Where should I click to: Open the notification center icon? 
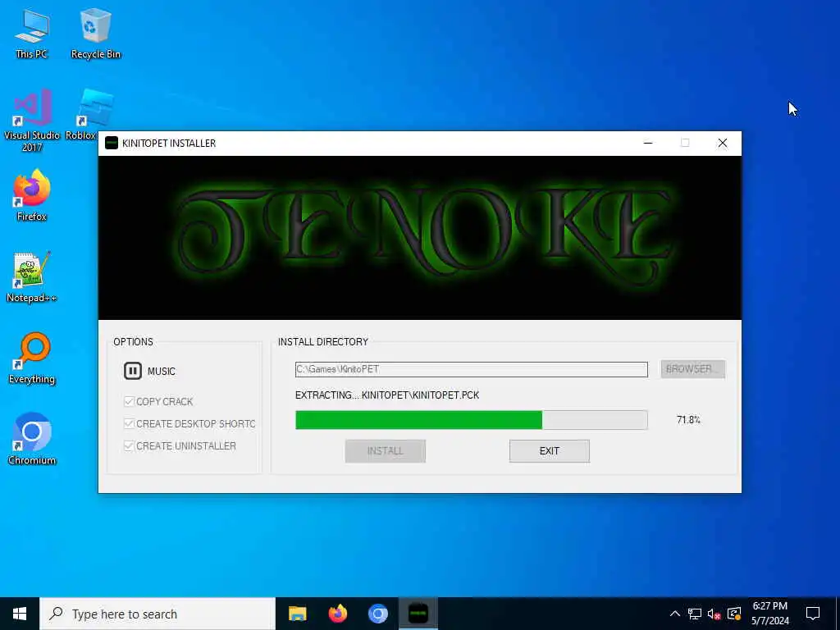tap(813, 614)
